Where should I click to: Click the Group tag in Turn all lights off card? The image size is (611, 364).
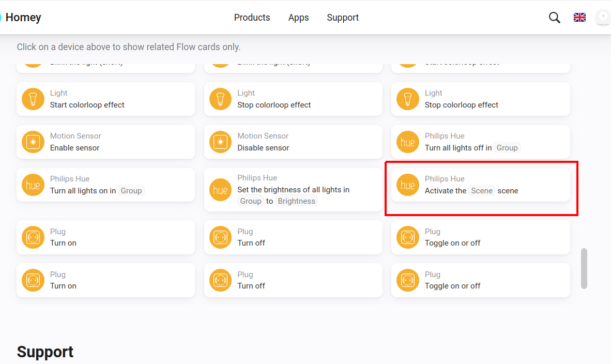tap(507, 148)
